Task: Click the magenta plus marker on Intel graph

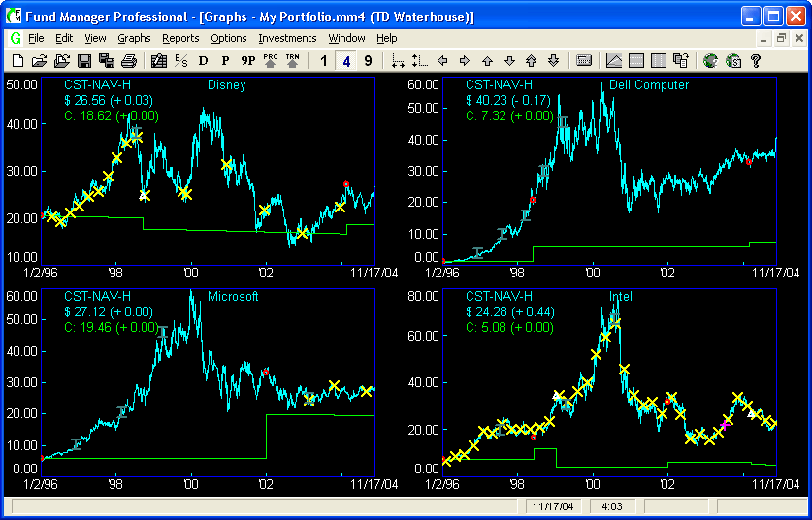Action: (725, 425)
